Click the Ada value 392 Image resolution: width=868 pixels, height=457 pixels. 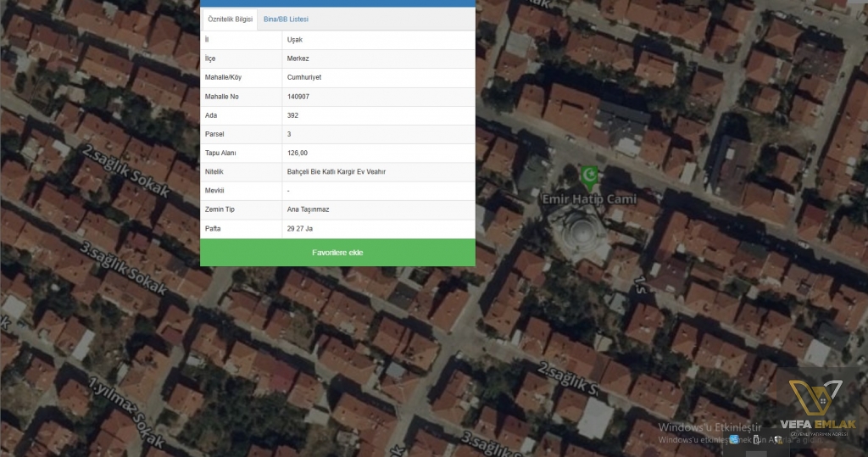tap(292, 115)
